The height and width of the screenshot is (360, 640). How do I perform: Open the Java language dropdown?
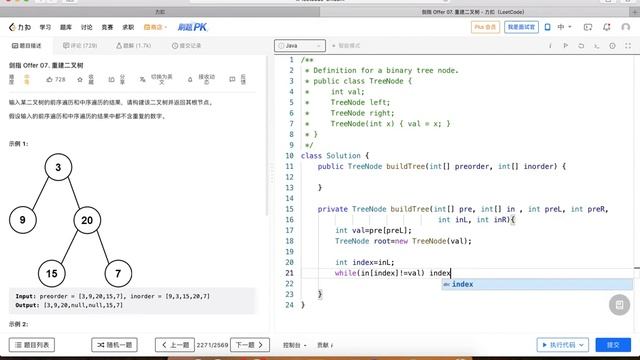tap(300, 46)
